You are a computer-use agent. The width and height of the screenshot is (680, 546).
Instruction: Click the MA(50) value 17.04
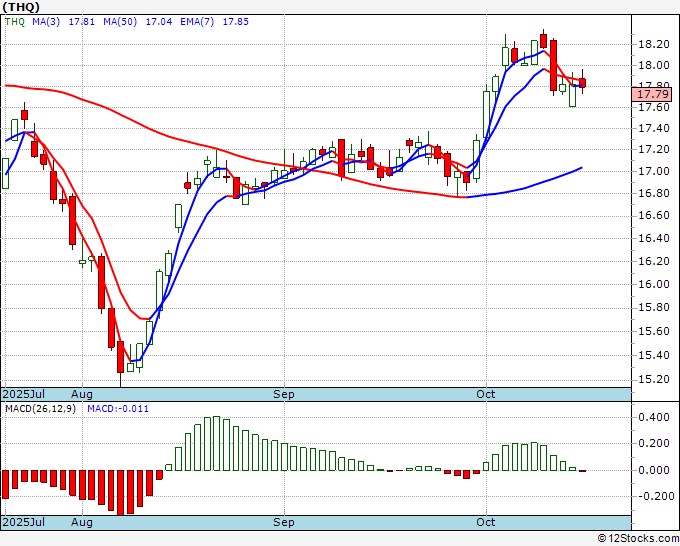[x=159, y=22]
